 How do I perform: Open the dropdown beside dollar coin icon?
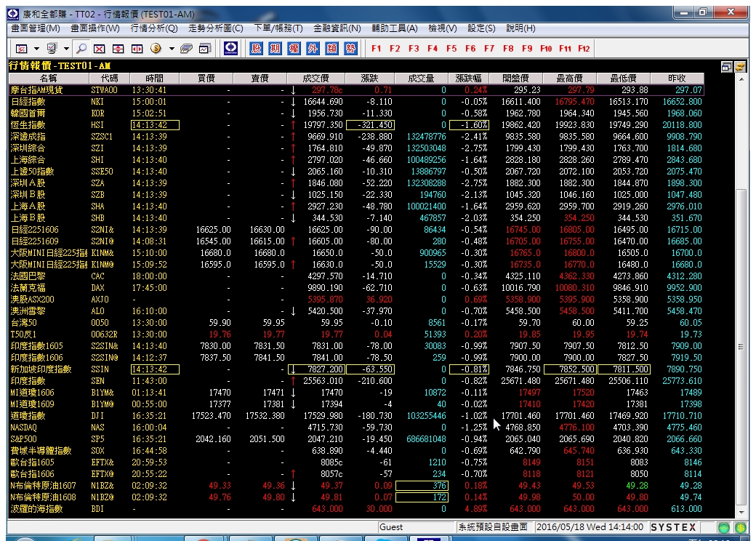[x=171, y=49]
